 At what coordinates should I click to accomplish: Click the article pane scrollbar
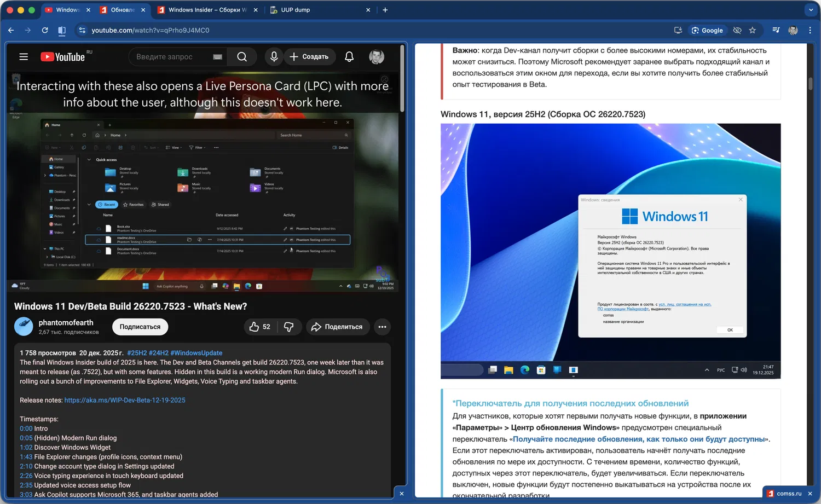point(811,84)
